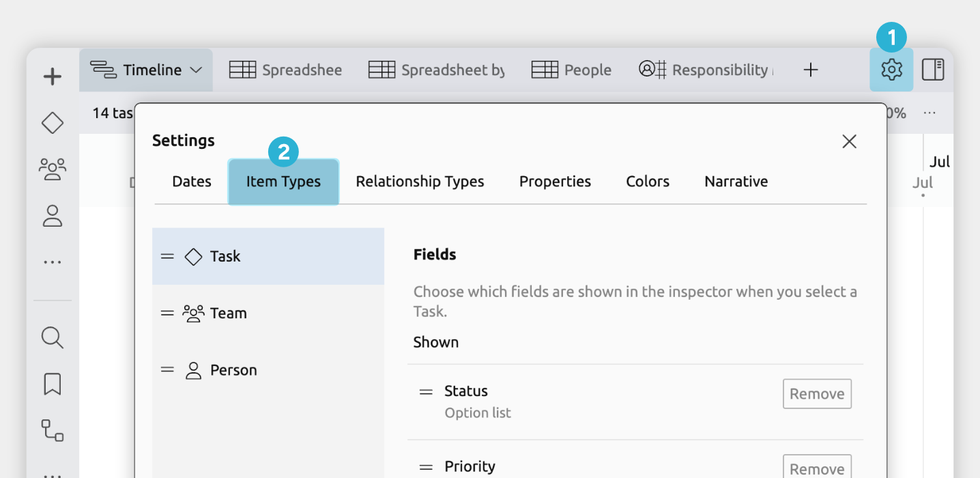Open the settings gear icon

pyautogui.click(x=891, y=70)
